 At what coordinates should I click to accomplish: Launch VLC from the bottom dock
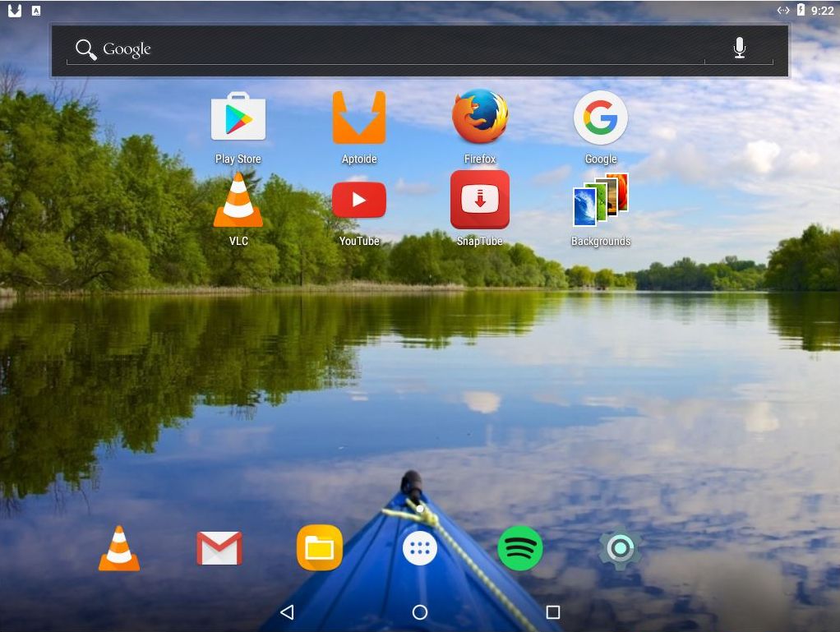pyautogui.click(x=119, y=548)
